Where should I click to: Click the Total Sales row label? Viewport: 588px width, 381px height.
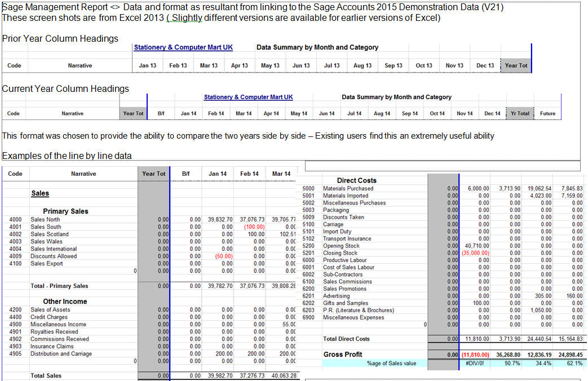[46, 375]
